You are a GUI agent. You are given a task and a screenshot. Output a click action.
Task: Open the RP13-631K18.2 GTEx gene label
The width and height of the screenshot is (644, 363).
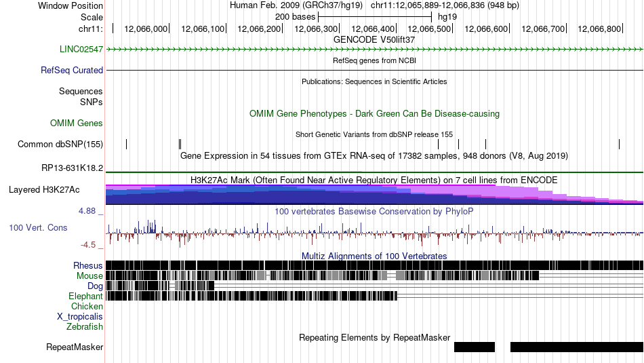73,168
